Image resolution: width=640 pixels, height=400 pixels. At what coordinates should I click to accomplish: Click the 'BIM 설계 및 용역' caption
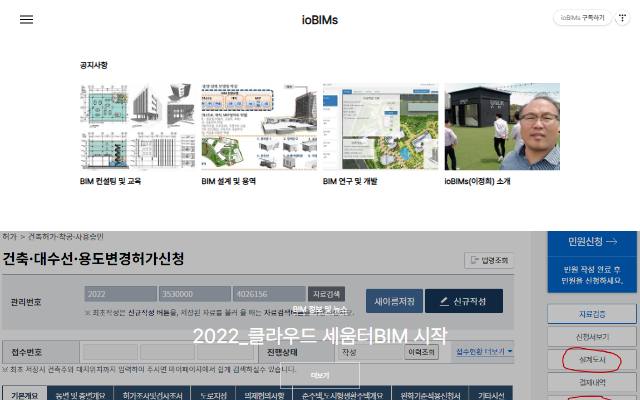tap(229, 181)
